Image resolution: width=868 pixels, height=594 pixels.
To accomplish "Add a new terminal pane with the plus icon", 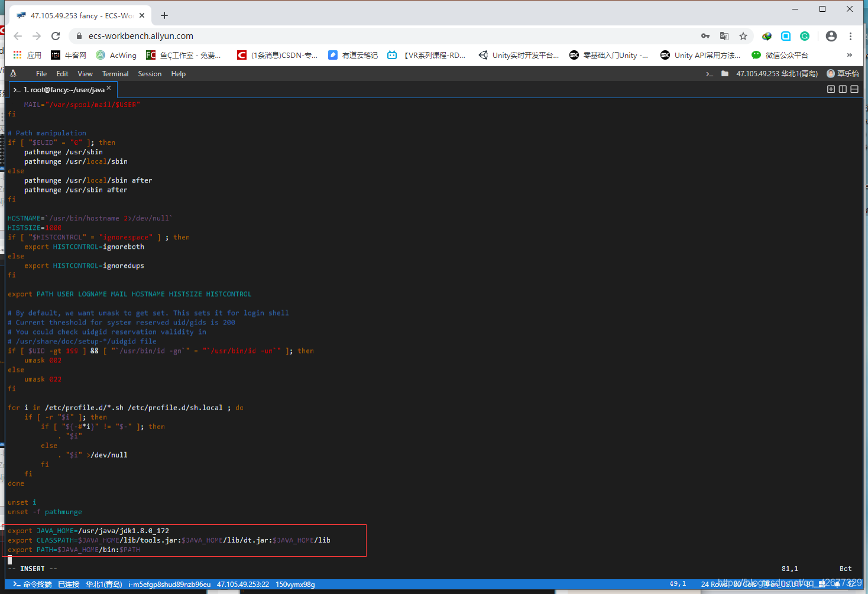I will pyautogui.click(x=831, y=89).
